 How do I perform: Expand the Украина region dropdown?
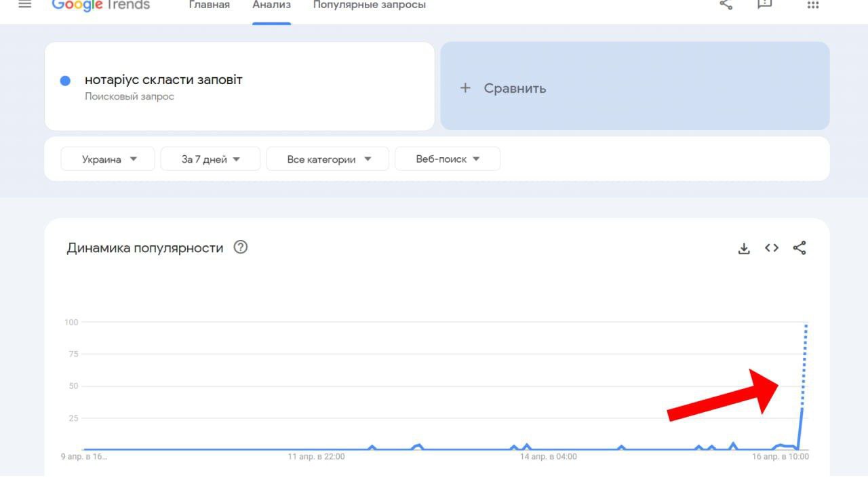108,159
